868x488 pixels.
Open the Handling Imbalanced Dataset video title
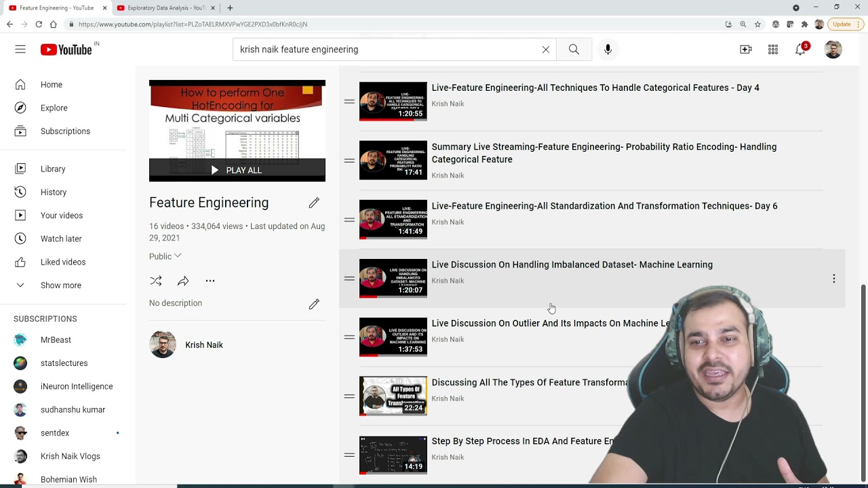point(572,265)
